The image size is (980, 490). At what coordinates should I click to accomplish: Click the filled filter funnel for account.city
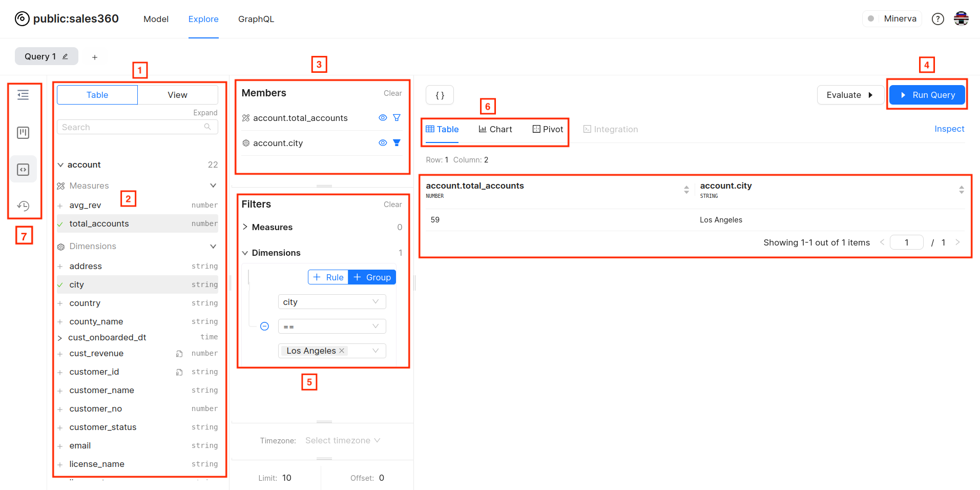397,143
